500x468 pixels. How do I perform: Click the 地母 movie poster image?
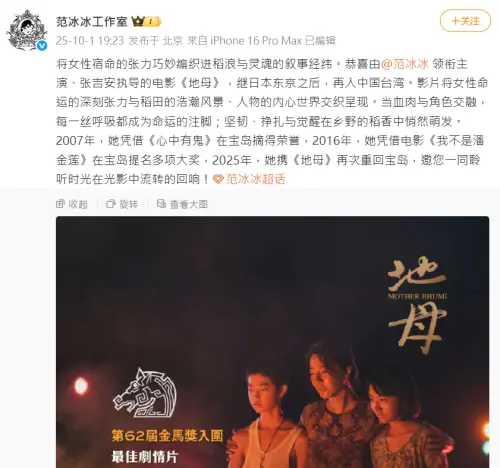pyautogui.click(x=272, y=342)
